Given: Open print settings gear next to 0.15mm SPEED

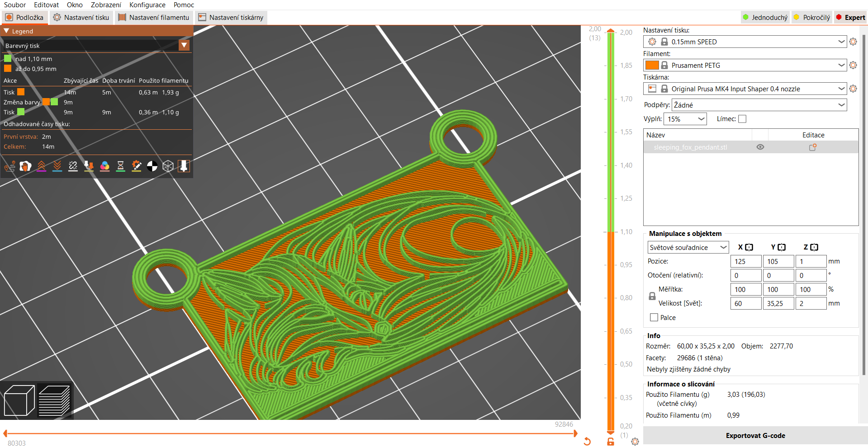Looking at the screenshot, I should pos(853,42).
